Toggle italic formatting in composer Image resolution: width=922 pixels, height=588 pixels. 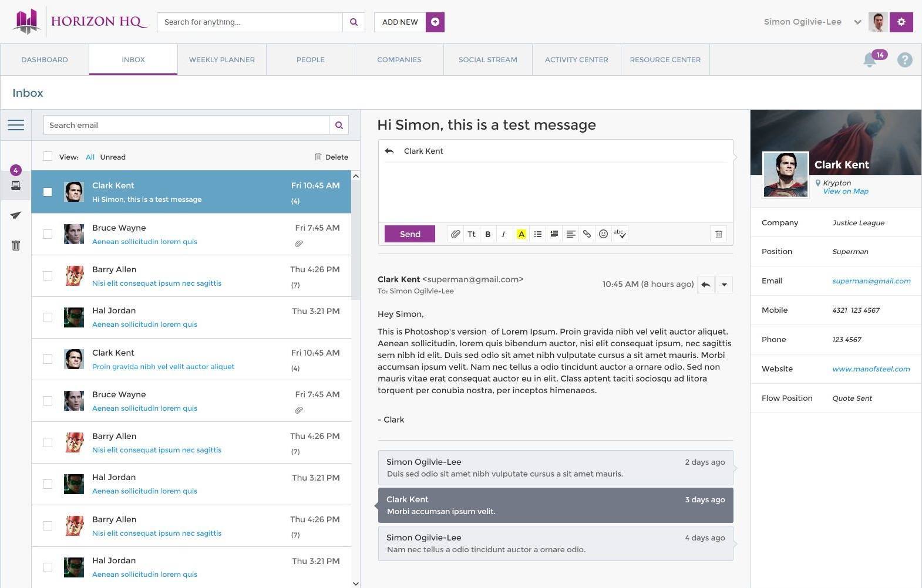click(503, 234)
